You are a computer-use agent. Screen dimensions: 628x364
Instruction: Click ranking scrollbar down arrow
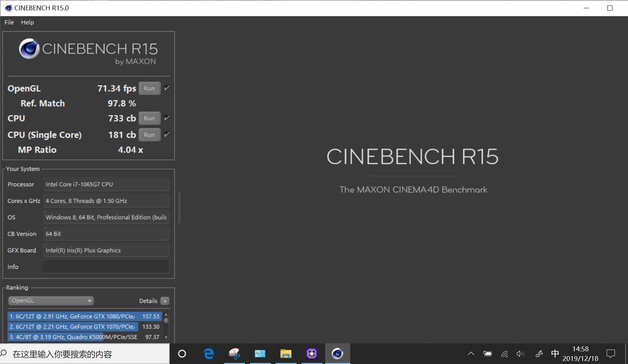tap(166, 338)
